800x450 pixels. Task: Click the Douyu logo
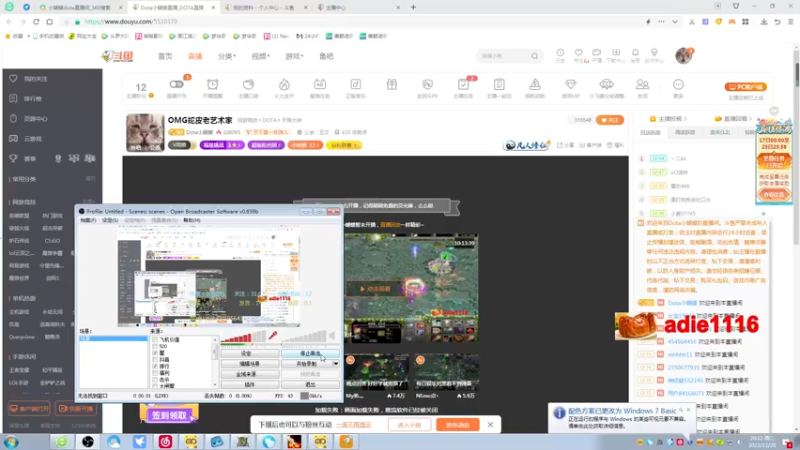[118, 56]
